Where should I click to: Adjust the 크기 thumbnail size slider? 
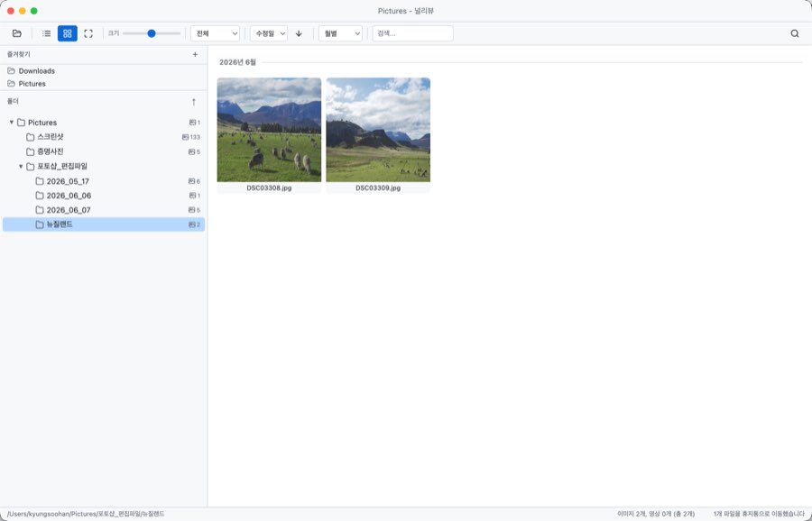152,33
